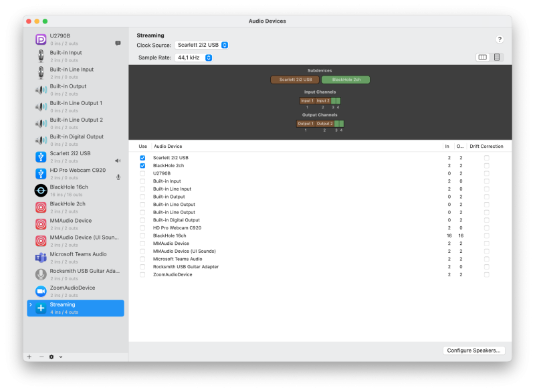Image resolution: width=535 pixels, height=392 pixels.
Task: Check Use for BlackHole 16ch
Action: point(142,235)
